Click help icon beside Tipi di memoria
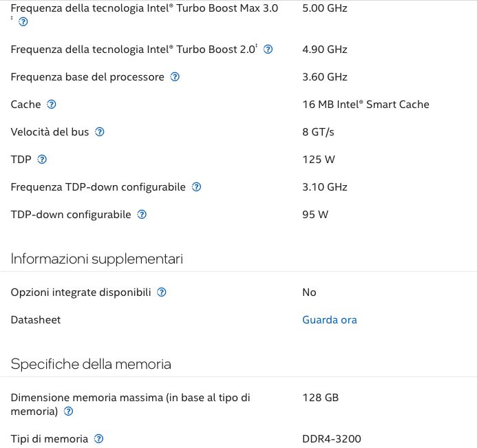Viewport: 477px width, 448px height. point(98,439)
